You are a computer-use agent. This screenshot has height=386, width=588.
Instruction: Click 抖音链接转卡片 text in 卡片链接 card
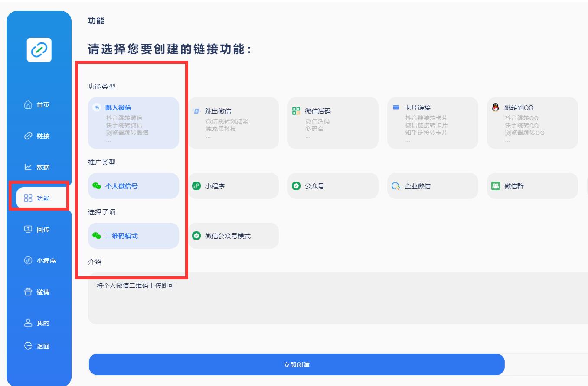pyautogui.click(x=426, y=118)
